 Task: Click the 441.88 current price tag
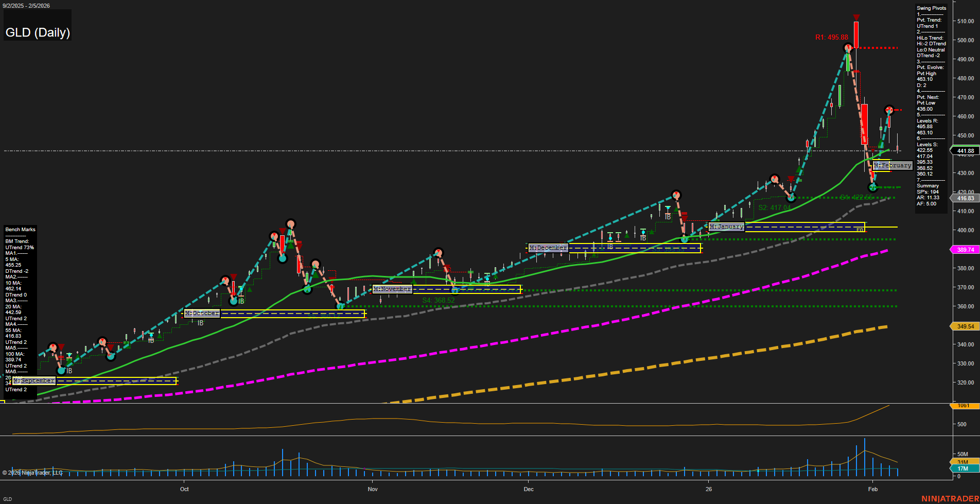pyautogui.click(x=965, y=150)
